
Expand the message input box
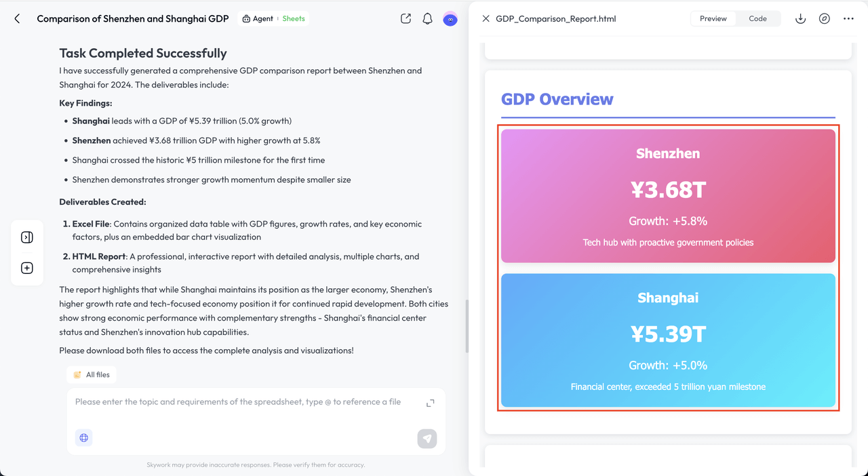click(x=430, y=403)
